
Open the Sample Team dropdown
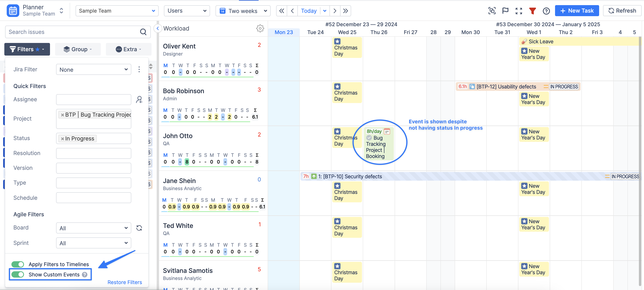[x=117, y=11]
